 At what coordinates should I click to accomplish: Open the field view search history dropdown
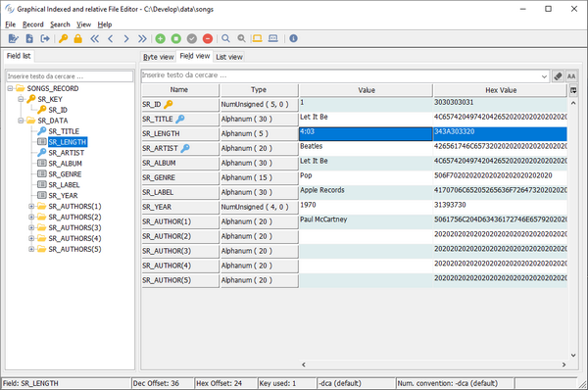pos(544,76)
